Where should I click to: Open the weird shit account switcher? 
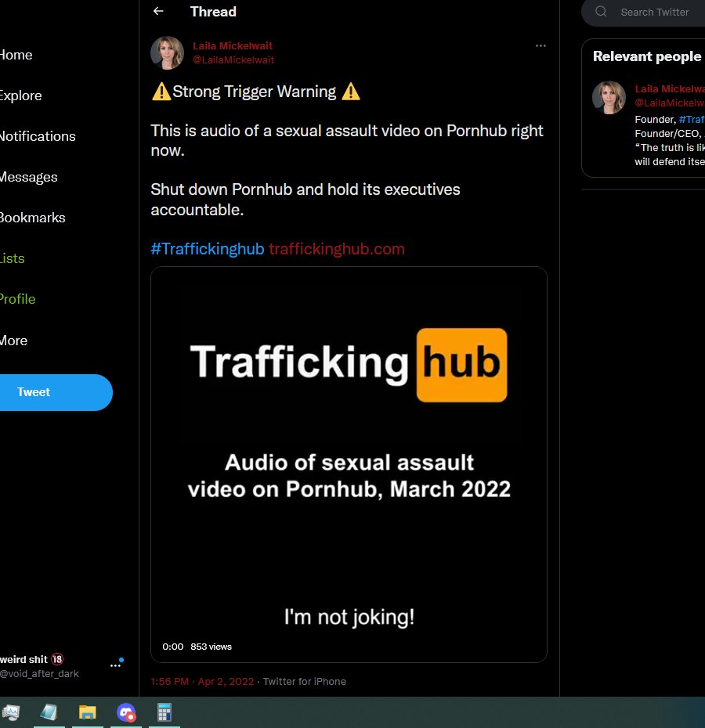39,666
